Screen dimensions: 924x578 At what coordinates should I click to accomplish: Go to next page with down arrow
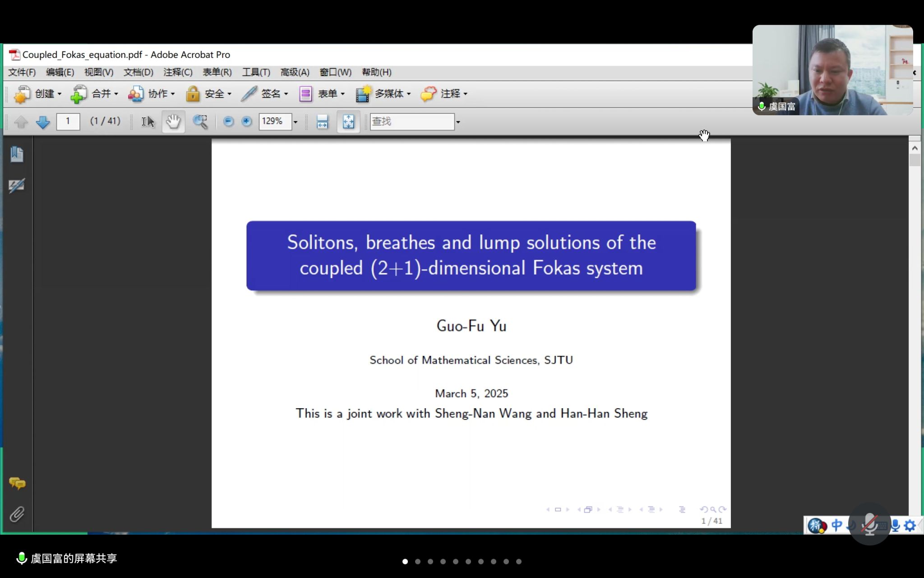click(43, 122)
